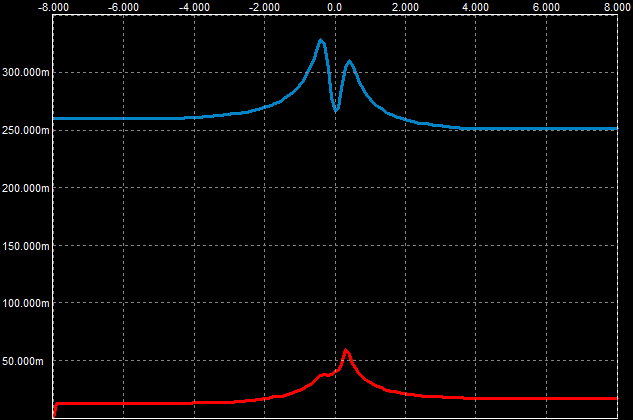
Task: Click the -8.000 x-axis label
Action: coord(53,7)
